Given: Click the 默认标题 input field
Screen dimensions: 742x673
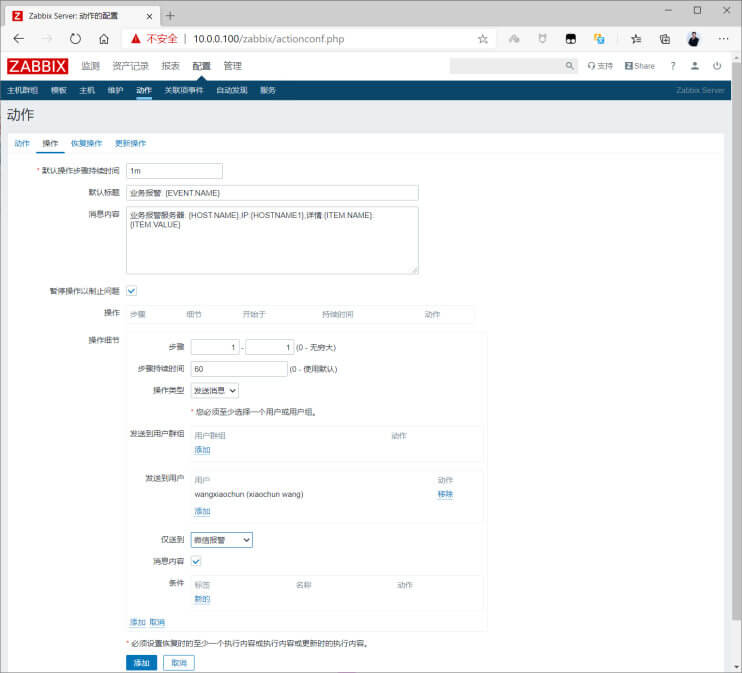Looking at the screenshot, I should [x=272, y=193].
